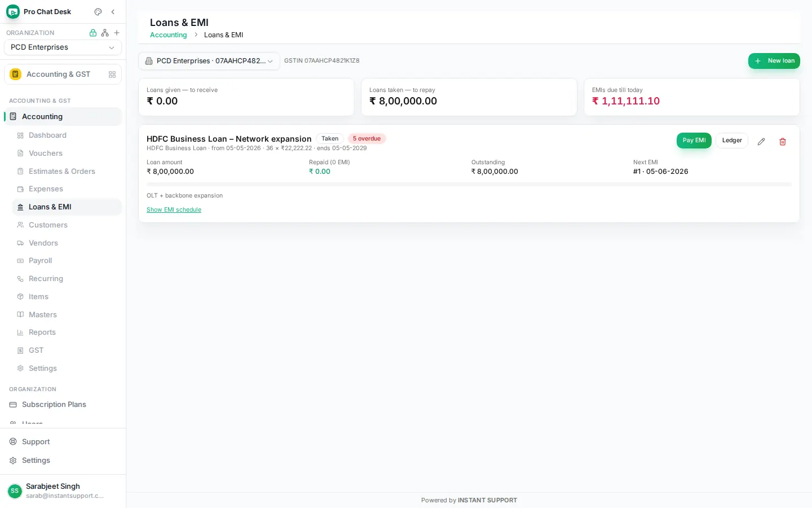Click the Accounting breadcrumb link
The image size is (812, 508).
(x=168, y=35)
